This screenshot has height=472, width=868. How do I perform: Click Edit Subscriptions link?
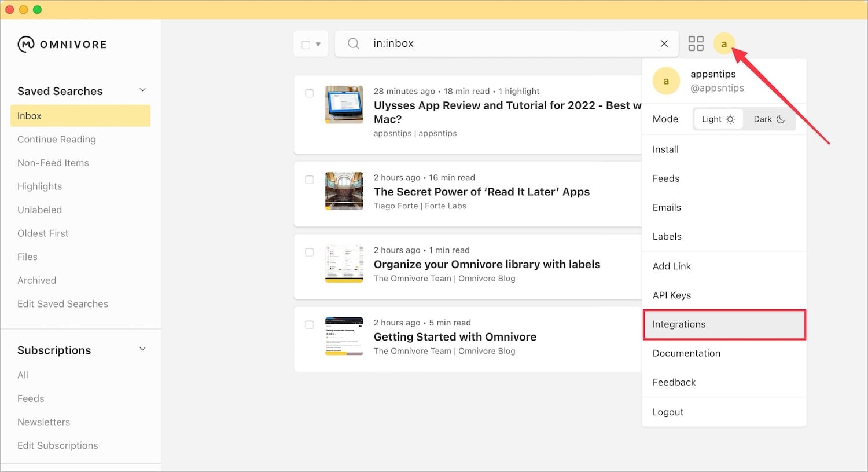point(57,445)
